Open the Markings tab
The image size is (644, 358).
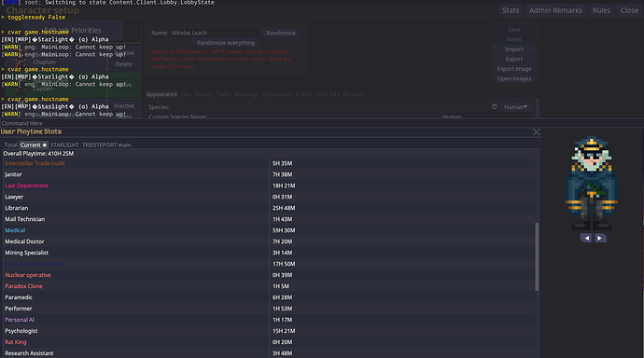click(246, 94)
